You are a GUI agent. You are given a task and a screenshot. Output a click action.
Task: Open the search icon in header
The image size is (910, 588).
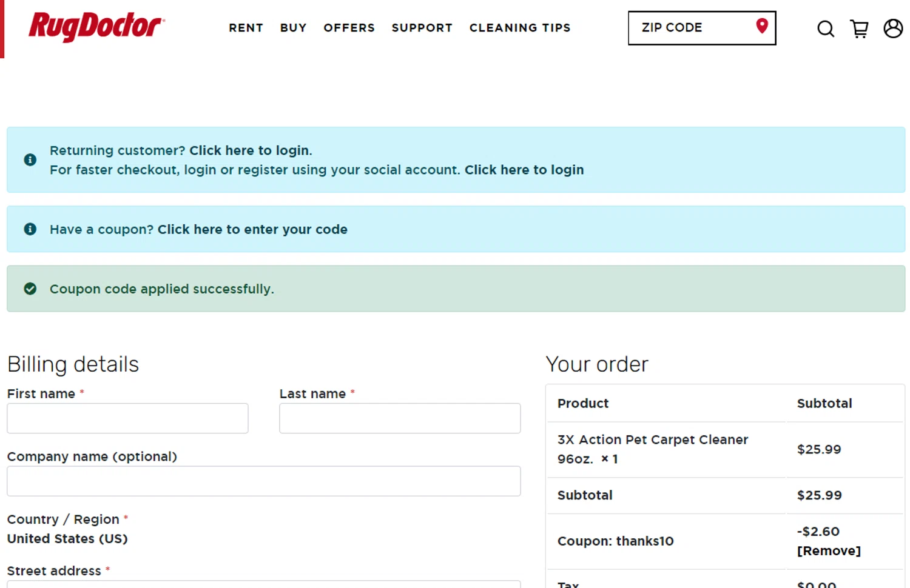click(x=825, y=28)
